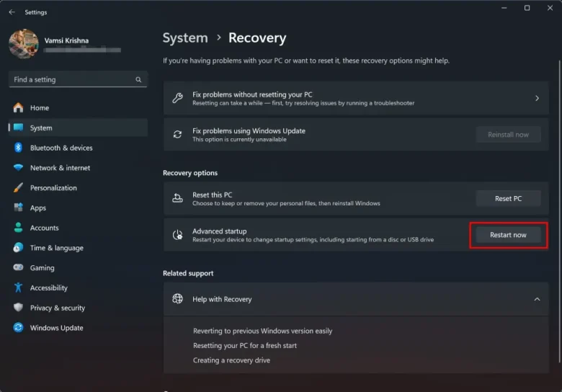This screenshot has height=392, width=562.
Task: Click the Network Wi-Fi icon in the sidebar
Action: (x=18, y=167)
